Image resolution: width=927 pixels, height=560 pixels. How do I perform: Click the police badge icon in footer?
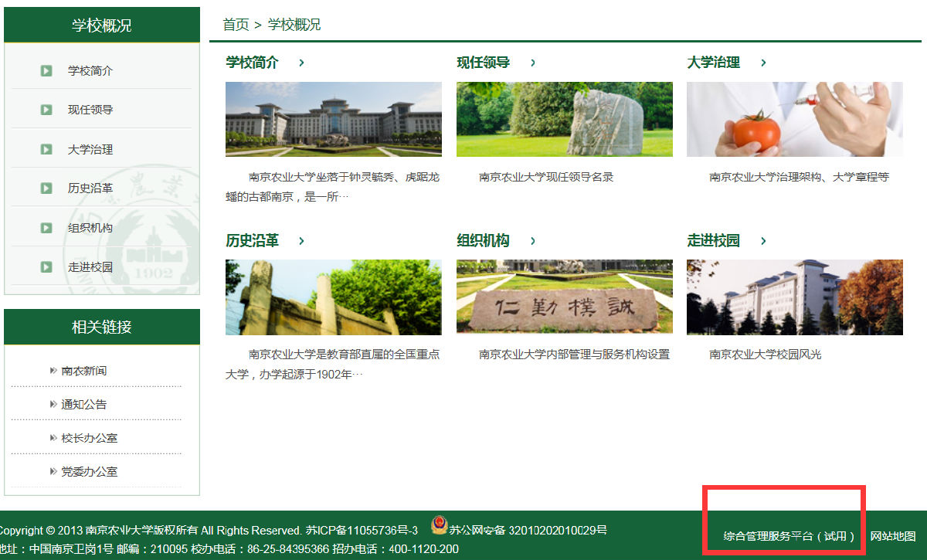click(439, 527)
